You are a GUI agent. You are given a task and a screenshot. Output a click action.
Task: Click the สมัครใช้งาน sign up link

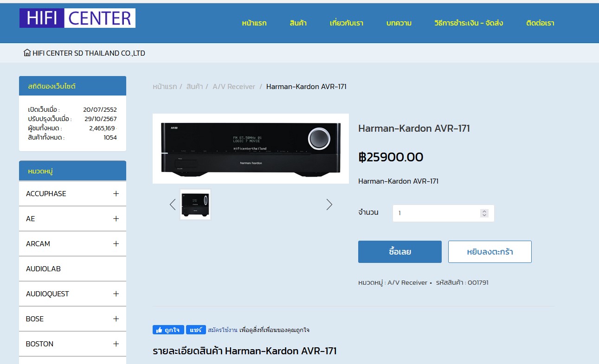click(x=223, y=330)
